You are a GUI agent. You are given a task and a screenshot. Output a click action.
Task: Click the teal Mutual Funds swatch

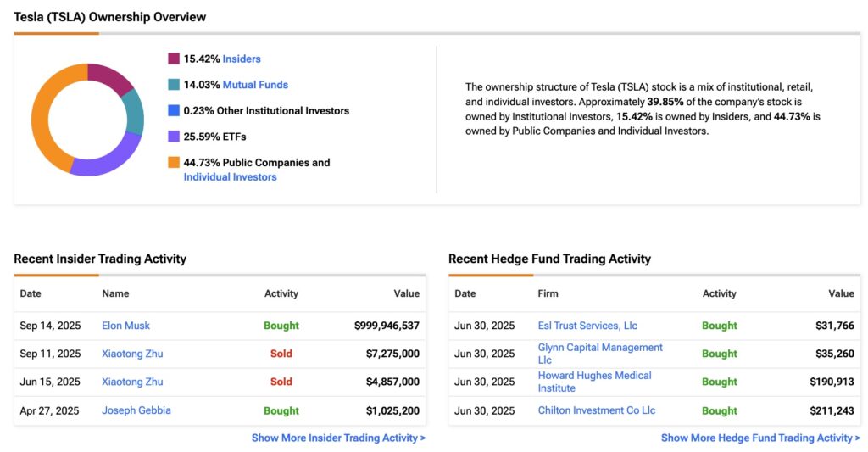point(174,85)
